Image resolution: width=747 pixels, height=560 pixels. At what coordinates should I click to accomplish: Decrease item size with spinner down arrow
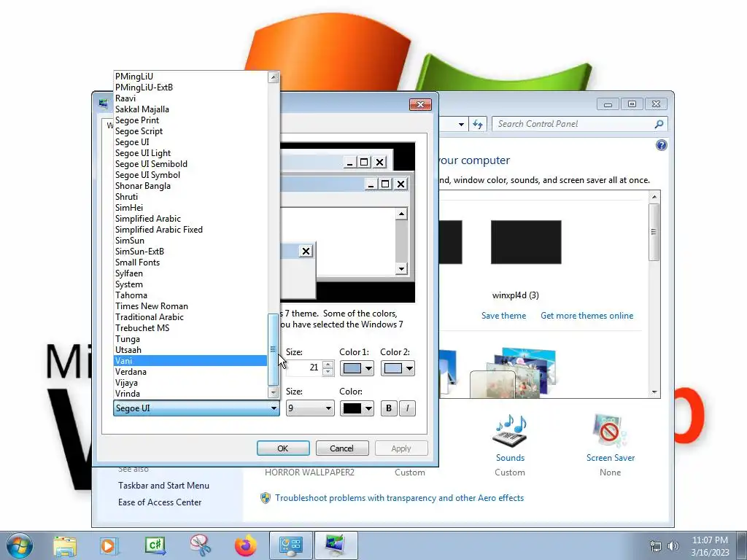coord(328,372)
